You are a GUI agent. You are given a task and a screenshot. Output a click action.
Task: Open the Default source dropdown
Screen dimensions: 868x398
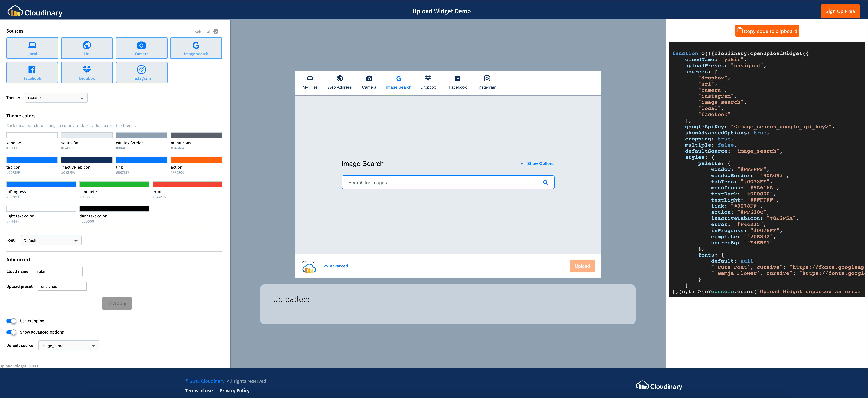[x=69, y=345]
